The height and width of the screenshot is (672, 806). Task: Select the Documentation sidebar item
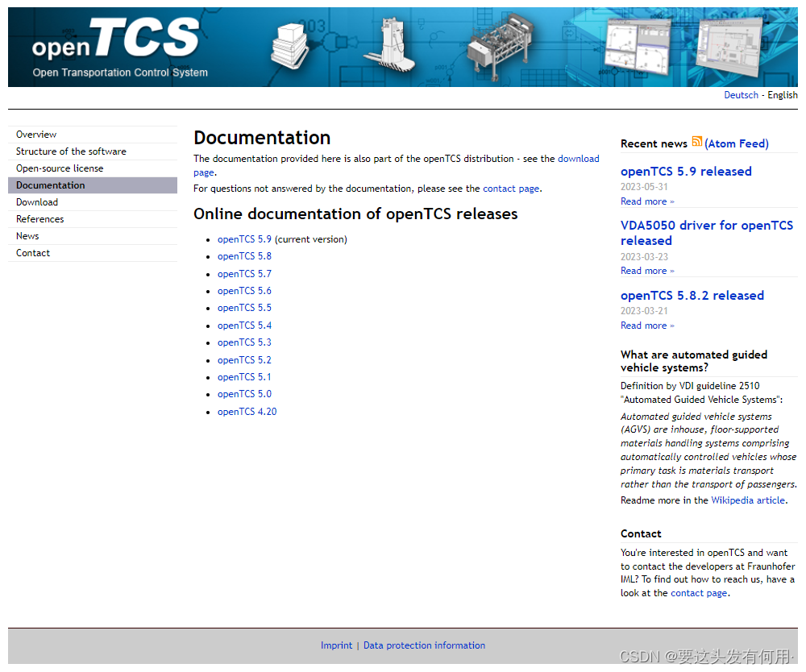tap(93, 185)
